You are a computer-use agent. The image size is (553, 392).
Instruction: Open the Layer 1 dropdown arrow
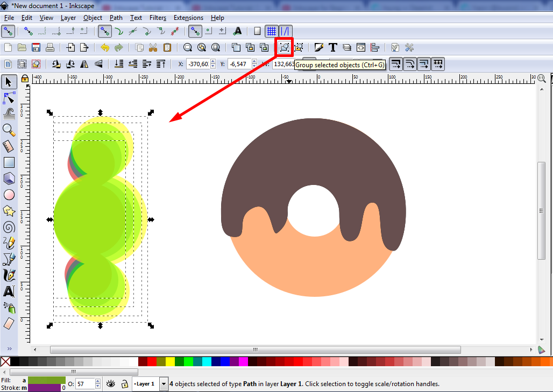(x=164, y=384)
